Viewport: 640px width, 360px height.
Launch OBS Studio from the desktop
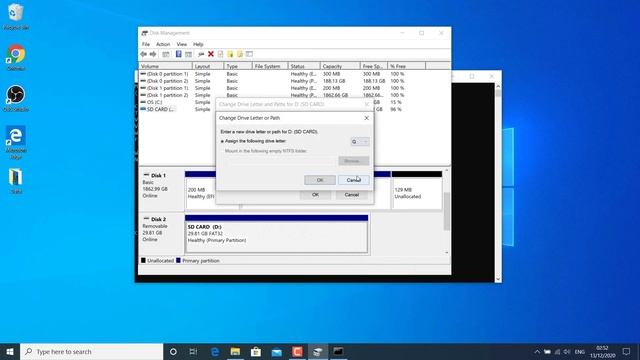coord(16,98)
